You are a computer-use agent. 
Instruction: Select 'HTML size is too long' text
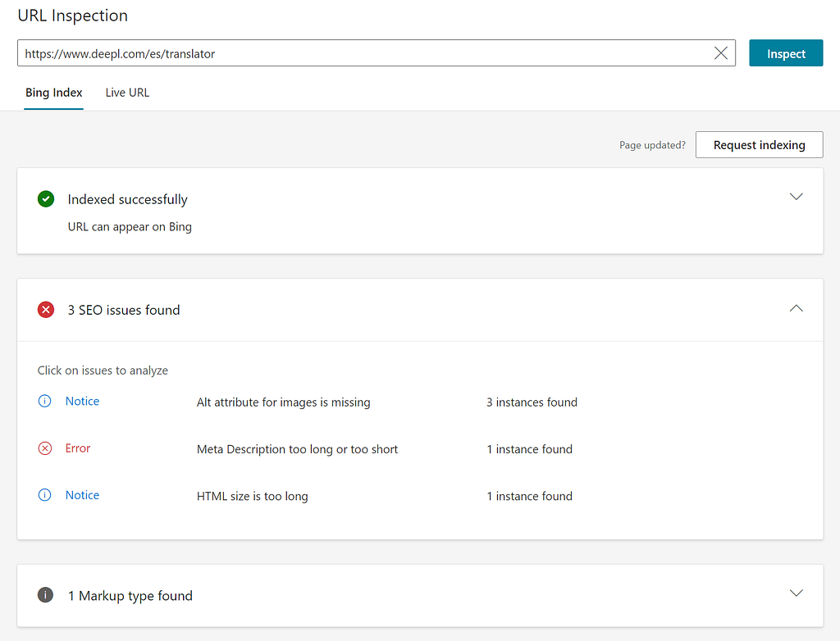[x=253, y=497]
